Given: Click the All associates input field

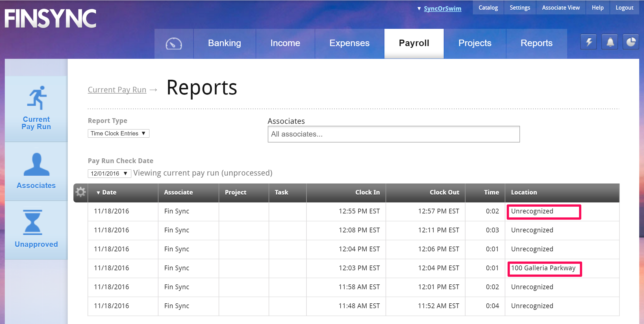Looking at the screenshot, I should (x=393, y=134).
